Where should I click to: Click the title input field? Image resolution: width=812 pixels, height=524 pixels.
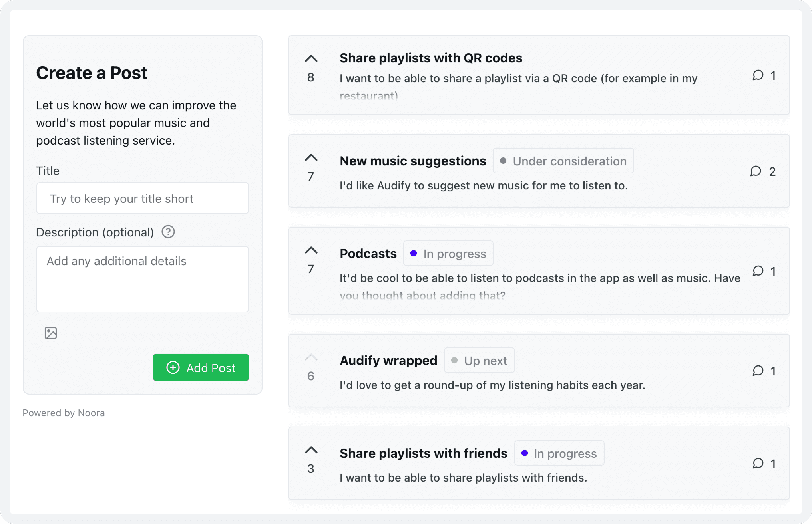point(142,198)
